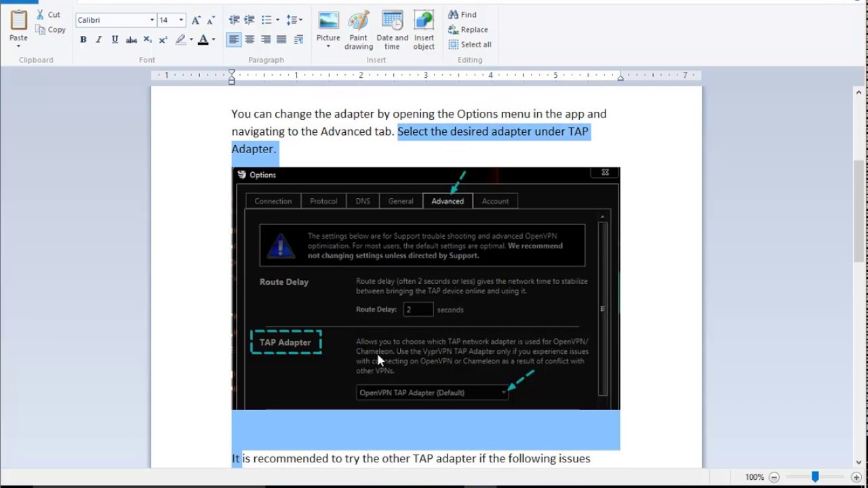
Task: Center the paragraph text
Action: click(250, 40)
